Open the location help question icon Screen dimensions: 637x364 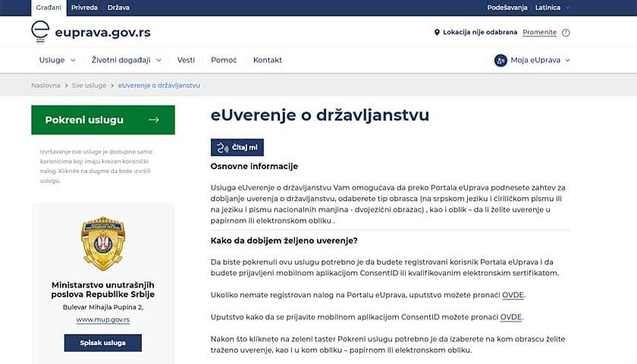[566, 33]
